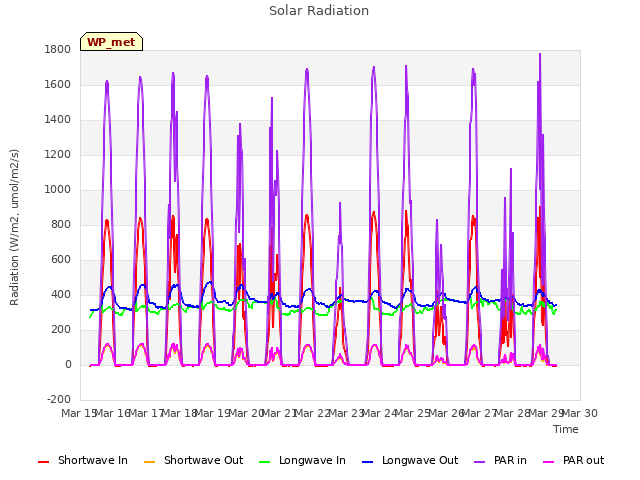Screen dimensions: 640x480
Task: Click the Mar 27 x-axis label
Action: coord(479,413)
